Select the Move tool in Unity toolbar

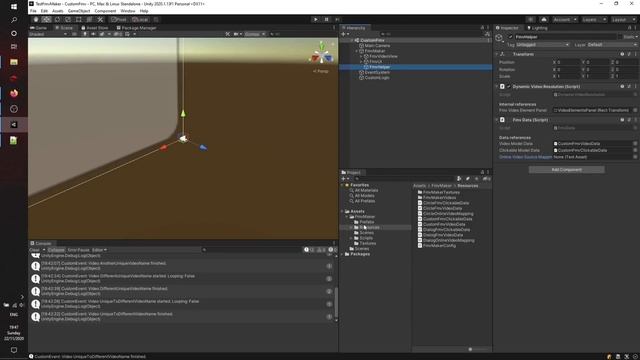tap(47, 20)
